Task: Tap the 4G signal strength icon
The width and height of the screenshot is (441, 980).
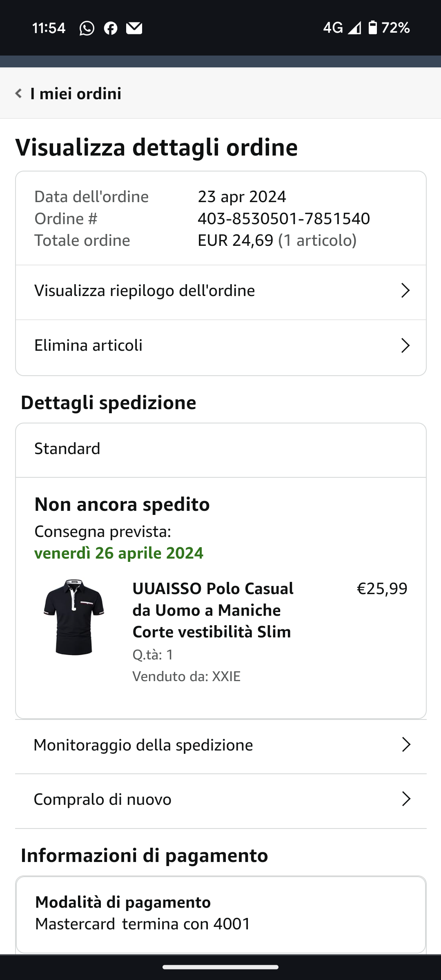Action: point(354,28)
